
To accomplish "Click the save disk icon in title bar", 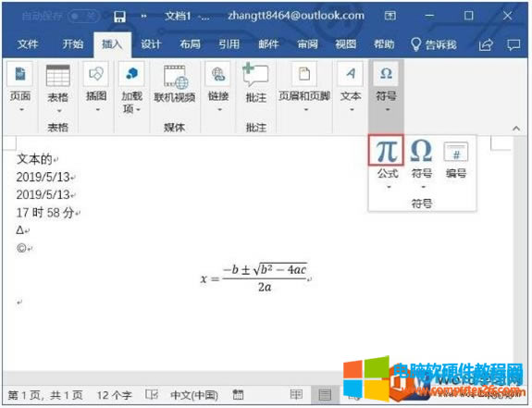I will click(119, 17).
